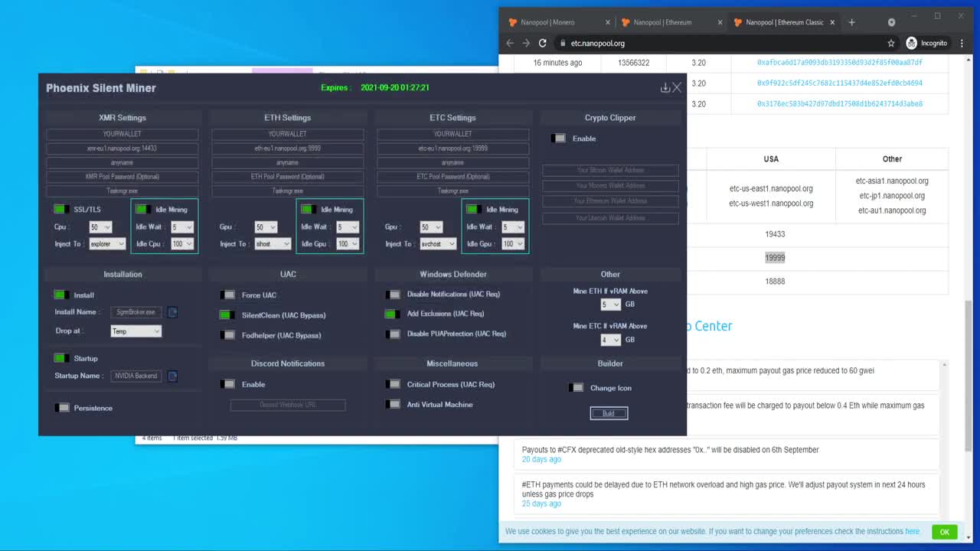
Task: Toggle the Startup switch
Action: point(61,358)
